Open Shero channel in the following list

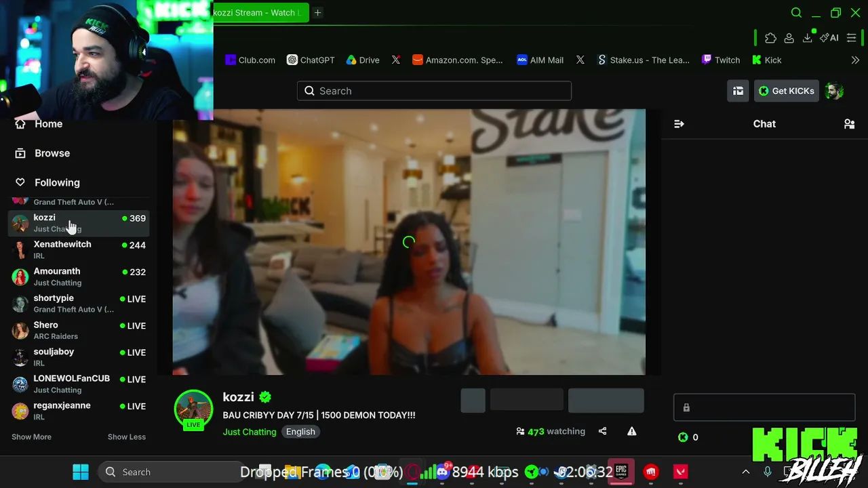point(79,330)
